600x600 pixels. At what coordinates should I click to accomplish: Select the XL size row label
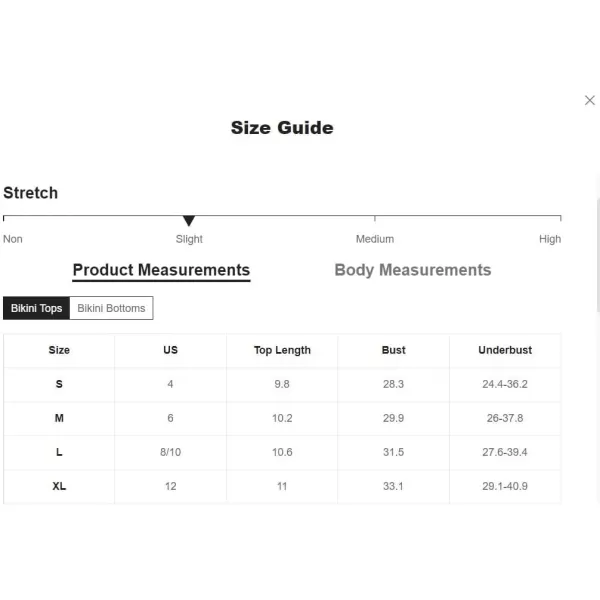[x=59, y=486]
